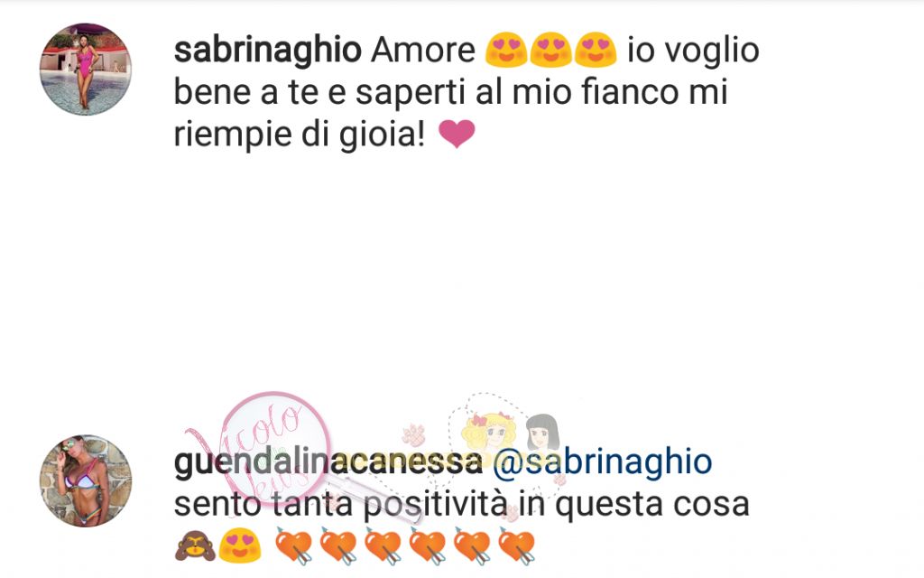The height and width of the screenshot is (578, 924).
Task: Click the second heart-eyes emoji after Amore
Action: pyautogui.click(x=551, y=50)
